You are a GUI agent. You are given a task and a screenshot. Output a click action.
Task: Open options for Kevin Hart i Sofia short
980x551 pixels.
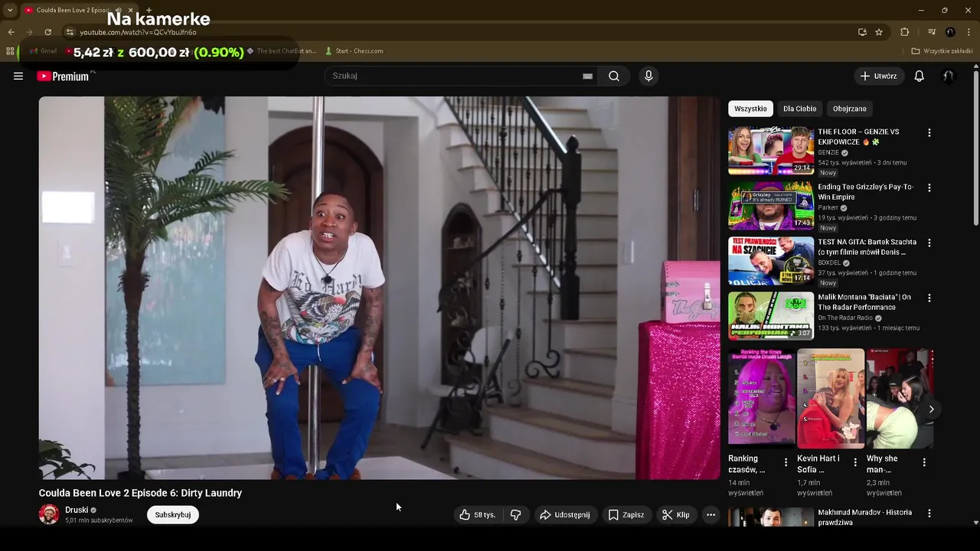[855, 462]
